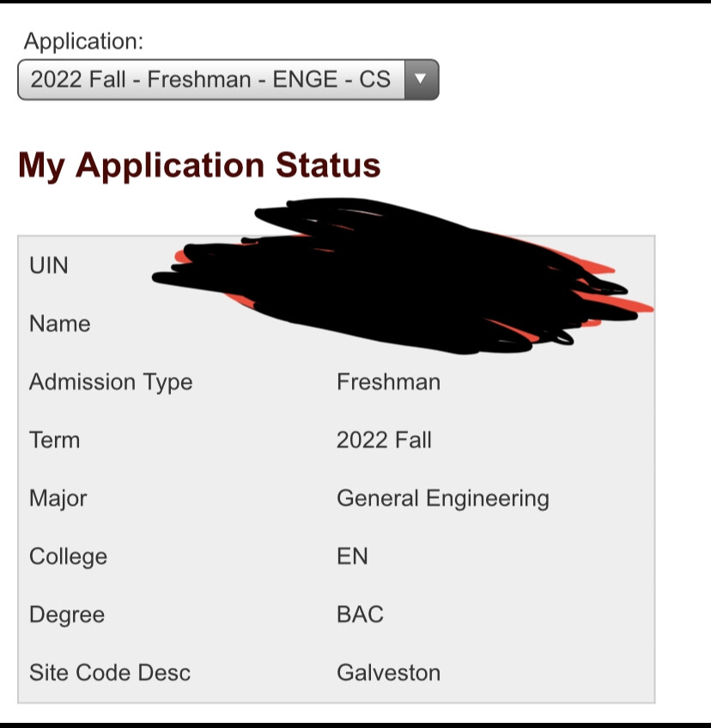The image size is (711, 728).
Task: Select the "Galveston" site value
Action: point(388,672)
